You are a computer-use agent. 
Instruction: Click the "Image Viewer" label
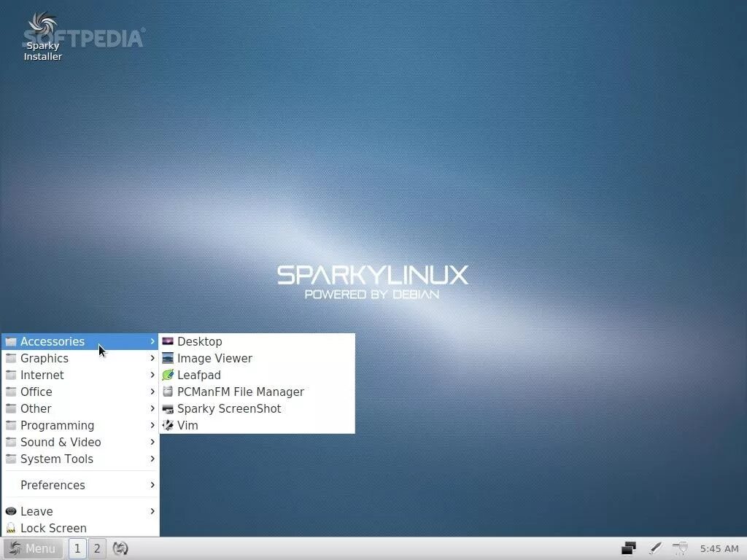click(214, 358)
